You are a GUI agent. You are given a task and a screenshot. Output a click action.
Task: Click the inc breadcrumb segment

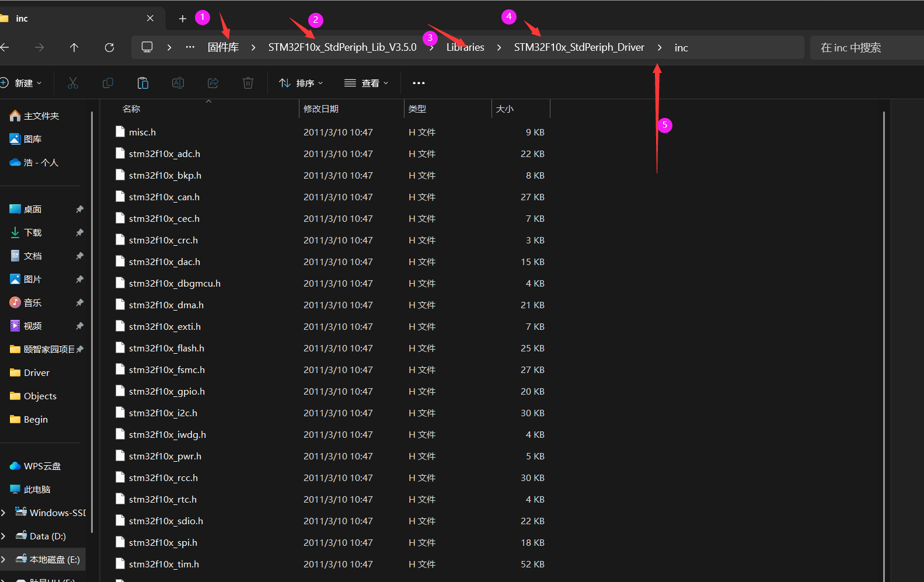[681, 47]
